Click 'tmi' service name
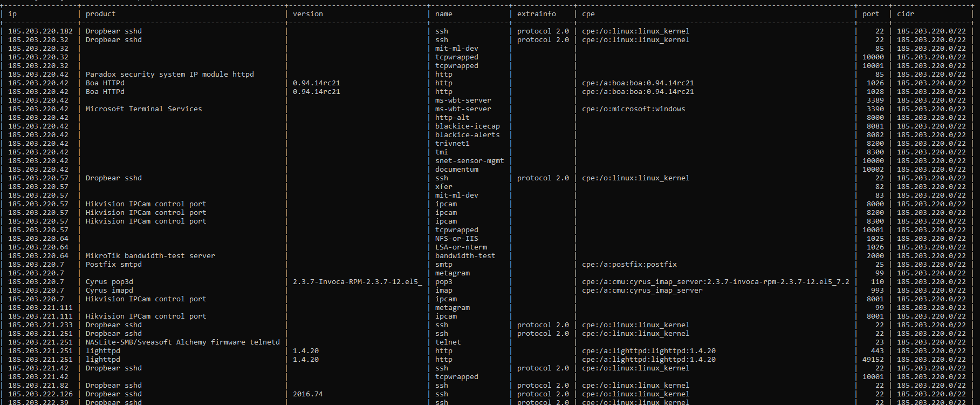The height and width of the screenshot is (405, 980). click(x=442, y=152)
